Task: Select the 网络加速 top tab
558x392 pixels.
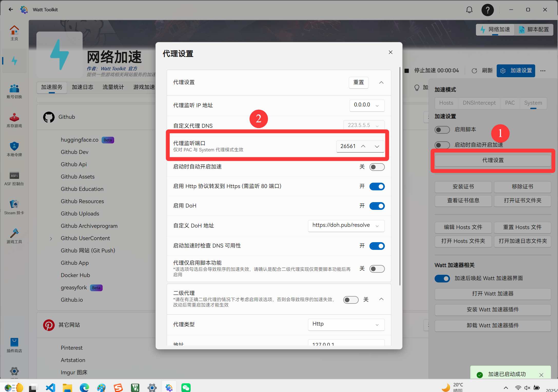Action: pos(495,30)
